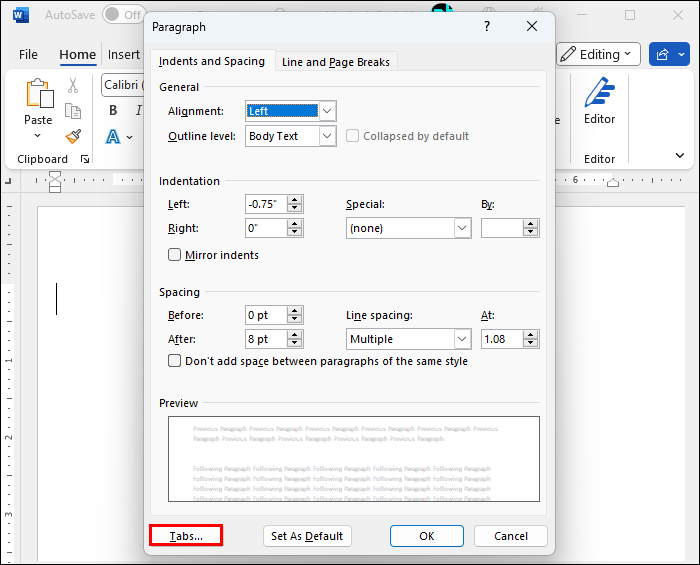
Task: Switch to Indents and Spacing tab
Action: click(x=212, y=61)
